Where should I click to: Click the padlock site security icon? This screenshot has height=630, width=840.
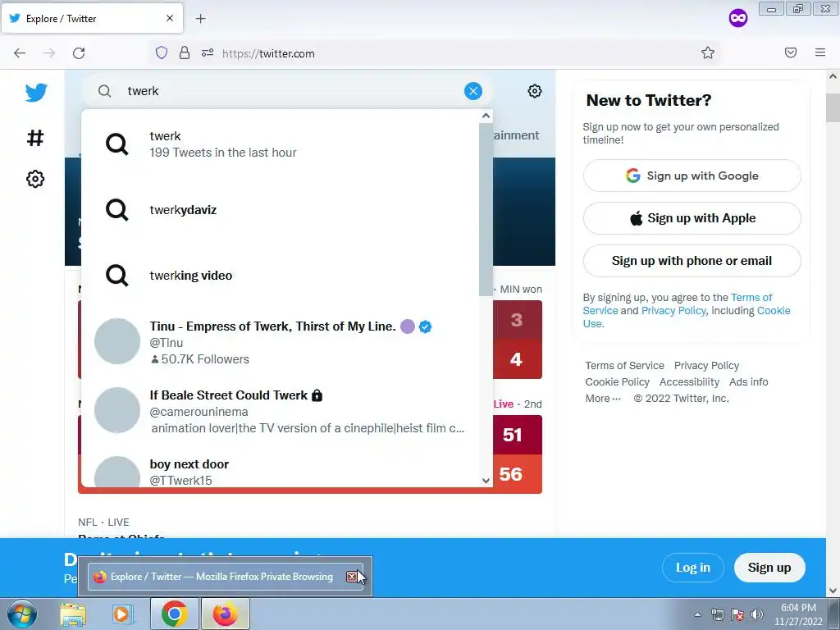coord(185,52)
